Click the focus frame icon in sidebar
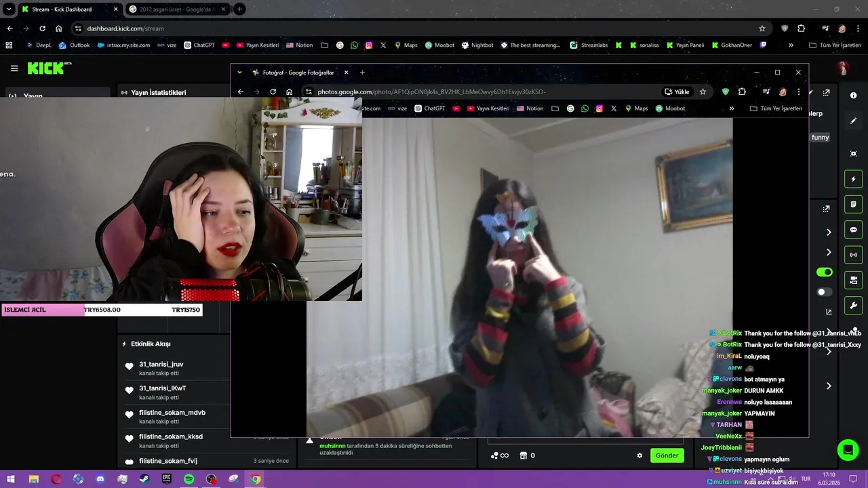868x488 pixels. point(853,154)
